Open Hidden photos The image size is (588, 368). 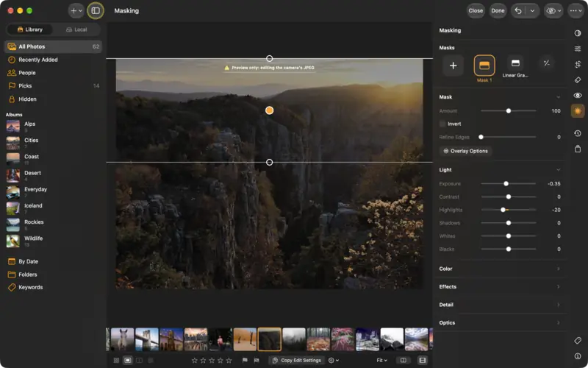click(53, 99)
